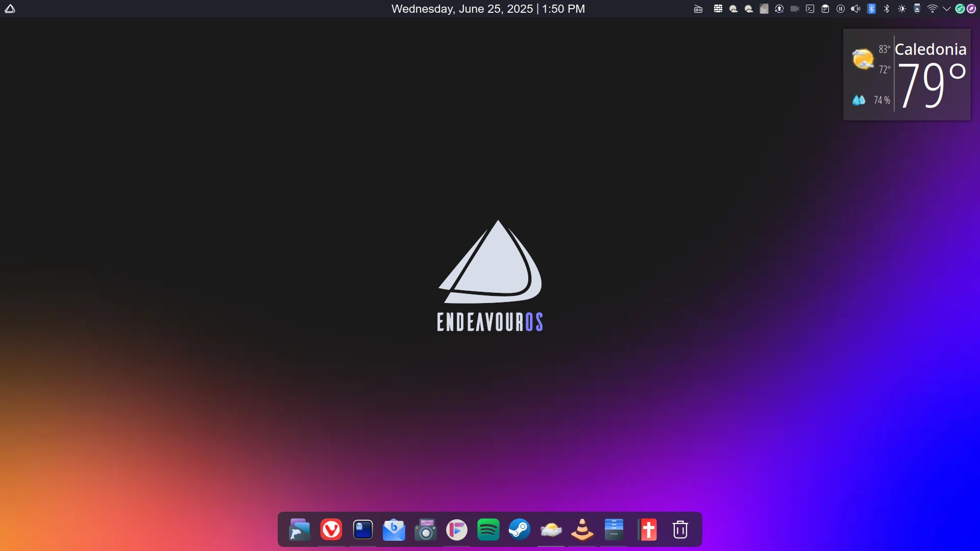Click the pause media tray icon
This screenshot has width=980, height=551.
tap(841, 9)
